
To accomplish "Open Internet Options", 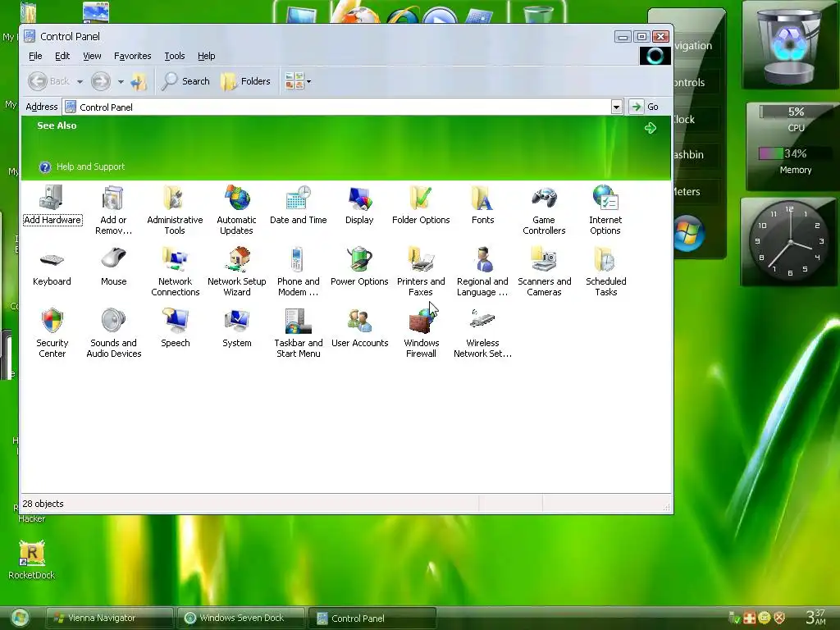I will 605,210.
